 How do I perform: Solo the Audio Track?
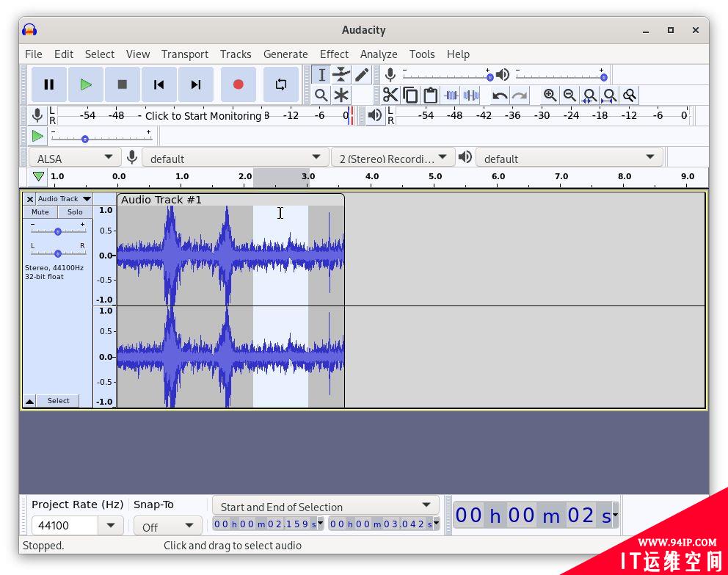click(75, 211)
